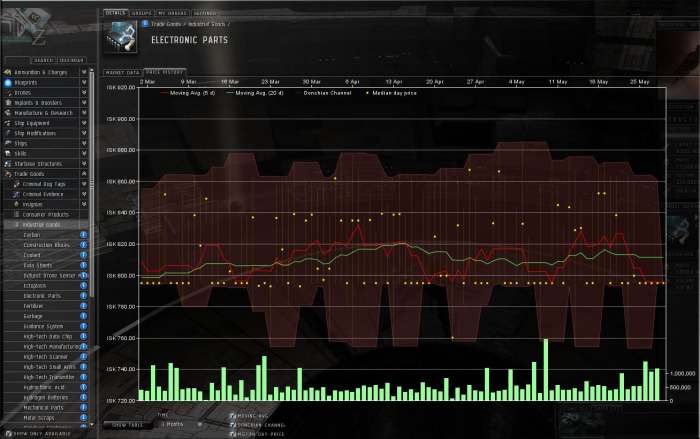Click the blue Blueprints category icon
This screenshot has width=700, height=439.
[x=8, y=83]
